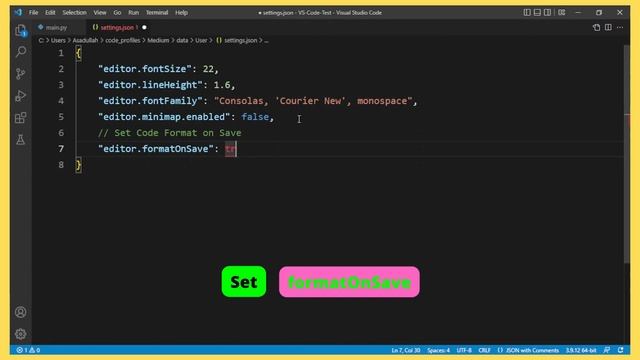The image size is (640, 360).
Task: Click the "editor.fontSize" key text
Action: pos(144,69)
